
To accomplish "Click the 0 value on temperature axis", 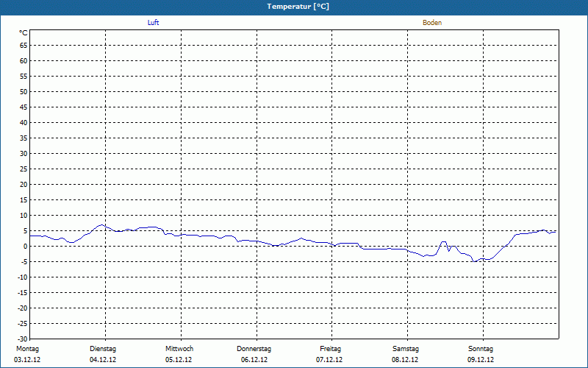I will pyautogui.click(x=26, y=247).
